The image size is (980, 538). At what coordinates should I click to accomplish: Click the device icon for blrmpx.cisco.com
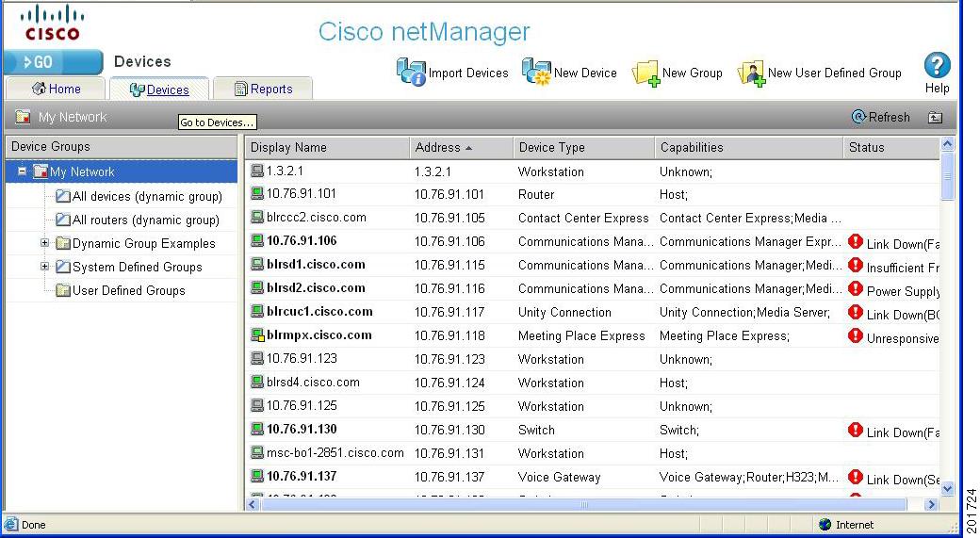point(257,334)
